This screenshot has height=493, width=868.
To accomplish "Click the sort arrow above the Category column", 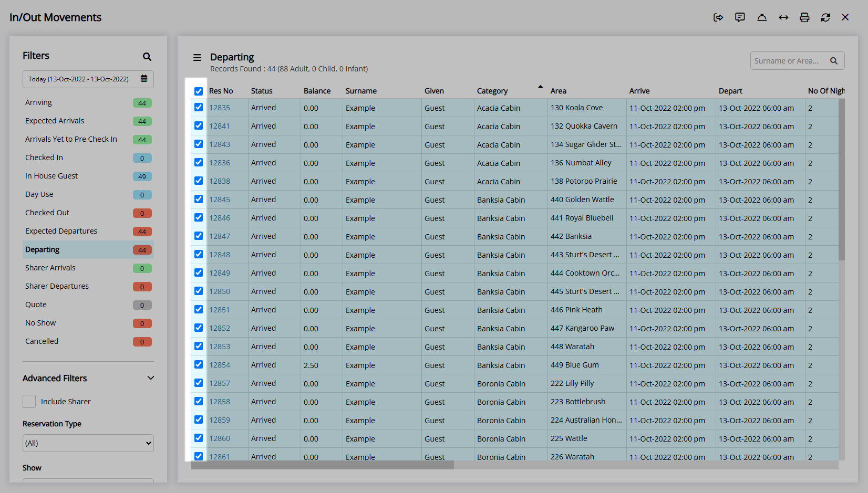I will 540,87.
